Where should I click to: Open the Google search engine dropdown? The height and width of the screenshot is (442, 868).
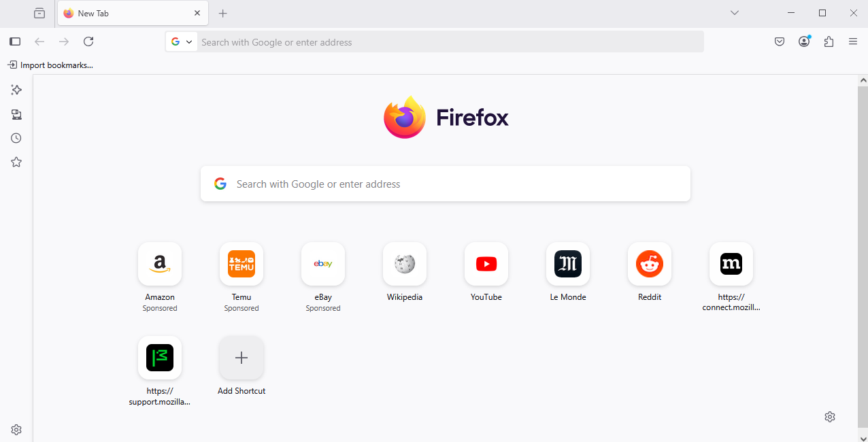(182, 41)
